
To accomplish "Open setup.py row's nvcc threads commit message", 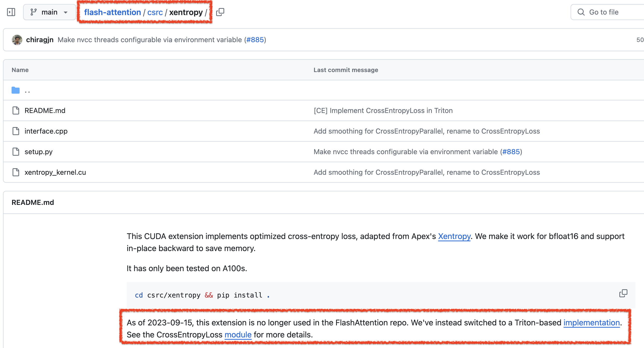I will tap(406, 152).
